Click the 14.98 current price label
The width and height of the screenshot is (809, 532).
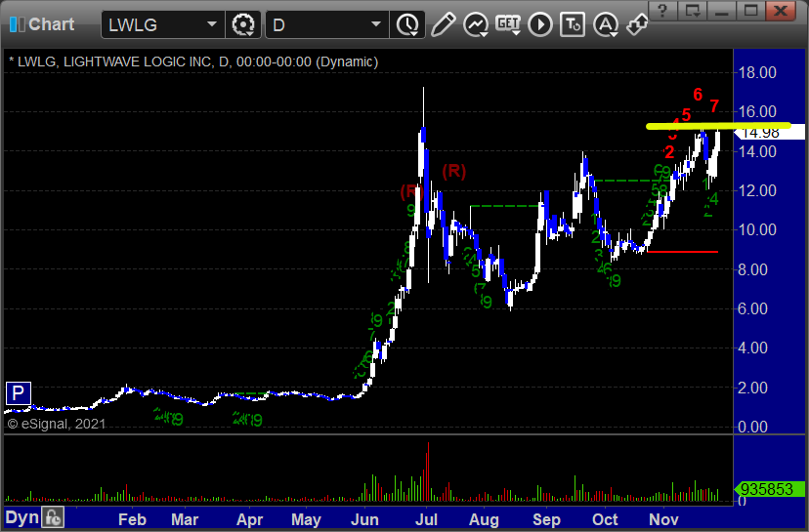[769, 133]
